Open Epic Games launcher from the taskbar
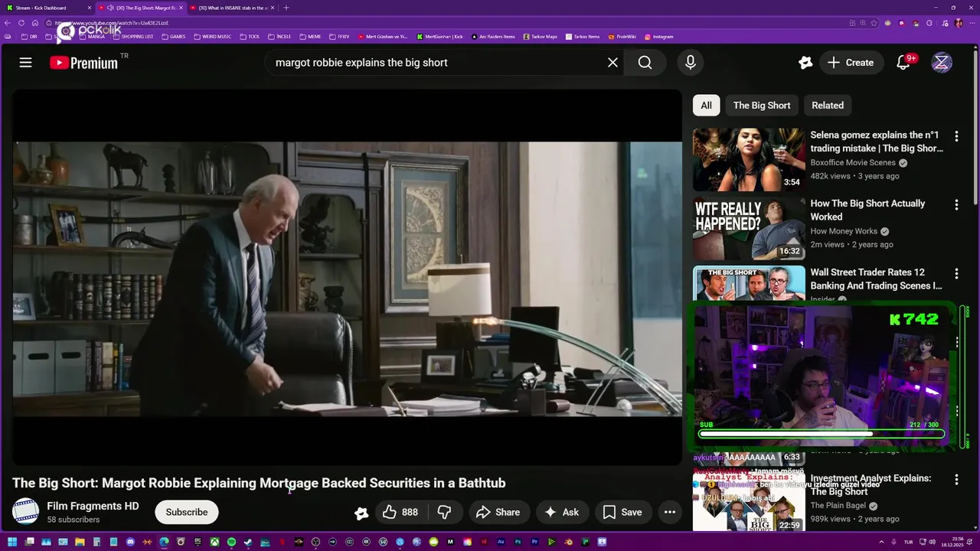Viewport: 980px width, 551px height. pyautogui.click(x=198, y=542)
